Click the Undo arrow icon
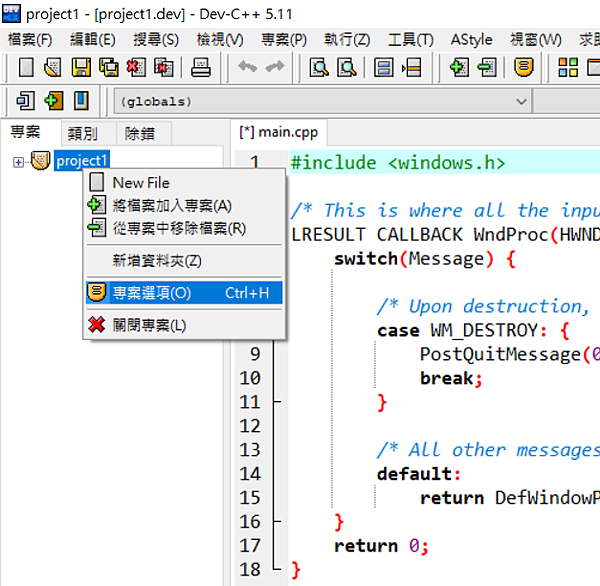This screenshot has height=586, width=600. (247, 67)
